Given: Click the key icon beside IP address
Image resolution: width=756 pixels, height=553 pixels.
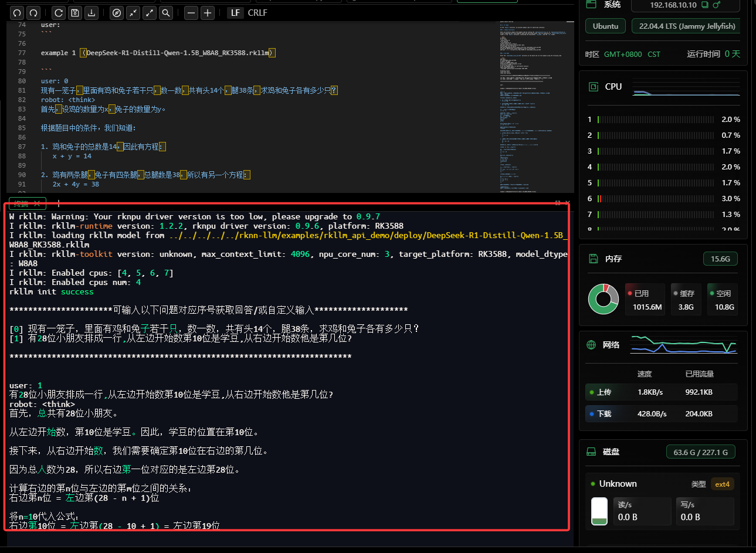Looking at the screenshot, I should pyautogui.click(x=717, y=5).
